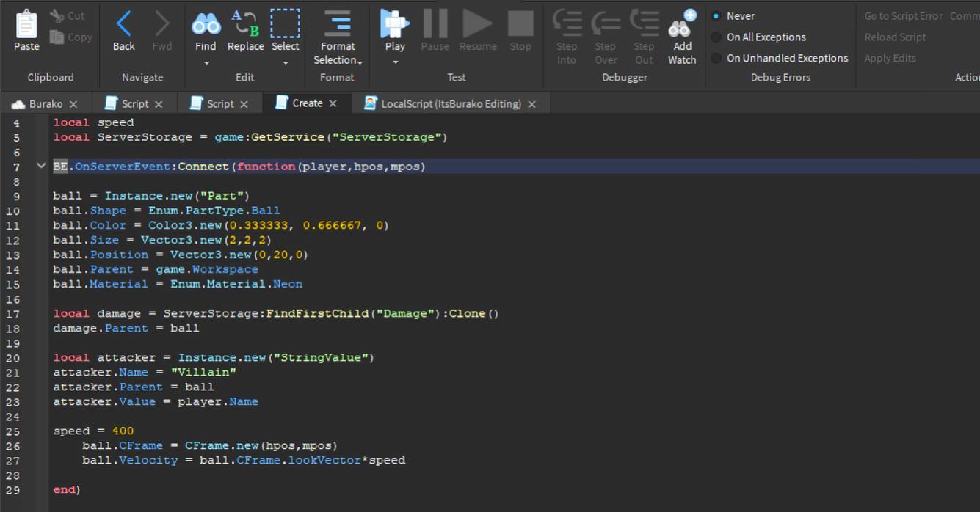Screen dimensions: 980x512
Task: Click the Stop test button
Action: point(520,23)
